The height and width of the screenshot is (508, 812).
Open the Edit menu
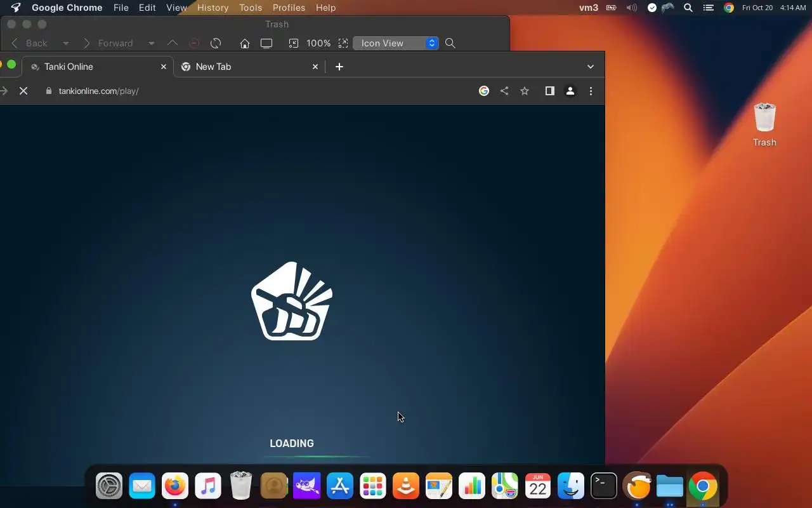point(147,8)
